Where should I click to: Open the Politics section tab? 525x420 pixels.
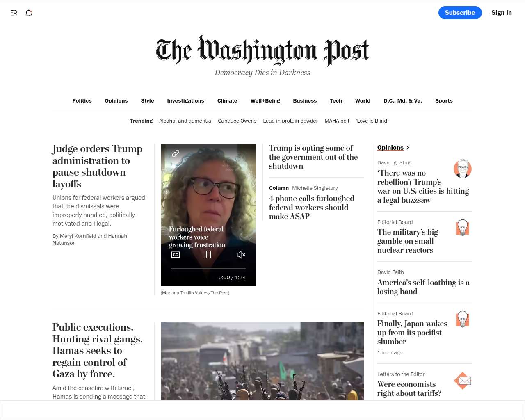pyautogui.click(x=82, y=101)
